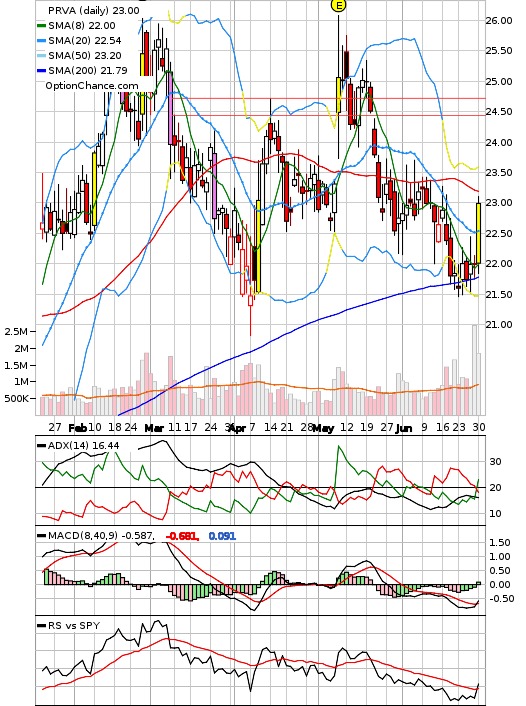This screenshot has height=706, width=526.
Task: Click the MACD axis value 1.50
Action: click(500, 543)
